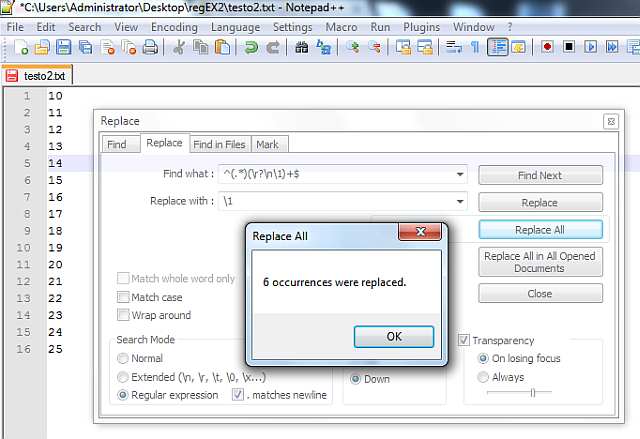
Task: Click the Synchronize Horizontal Scrolling icon
Action: pyautogui.click(x=424, y=47)
